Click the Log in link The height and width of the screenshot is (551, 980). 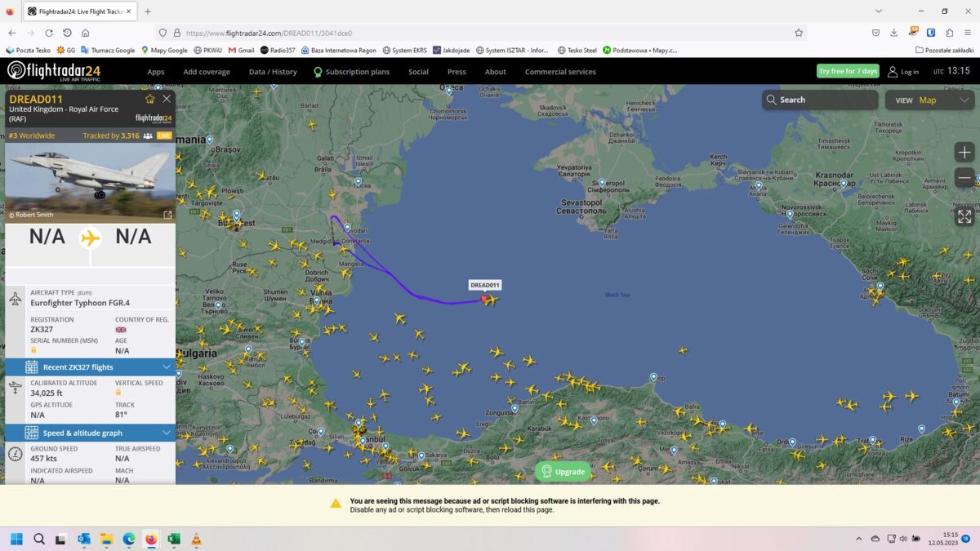coord(903,72)
